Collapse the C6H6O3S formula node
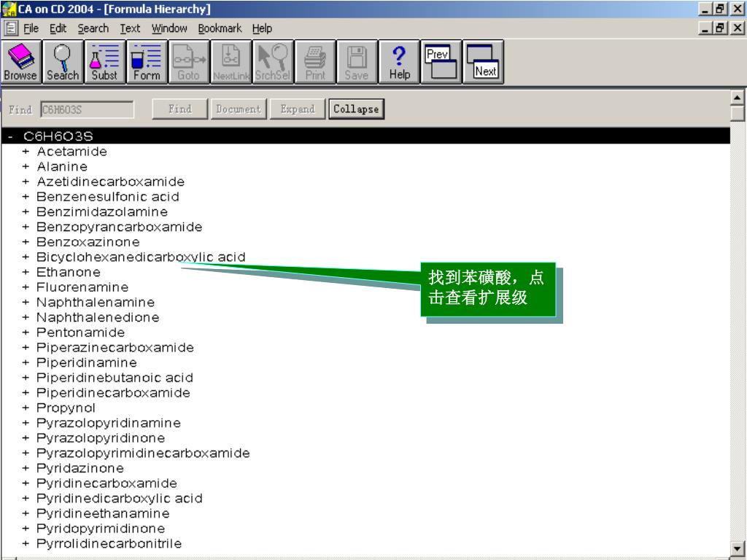This screenshot has width=747, height=560. tap(10, 136)
